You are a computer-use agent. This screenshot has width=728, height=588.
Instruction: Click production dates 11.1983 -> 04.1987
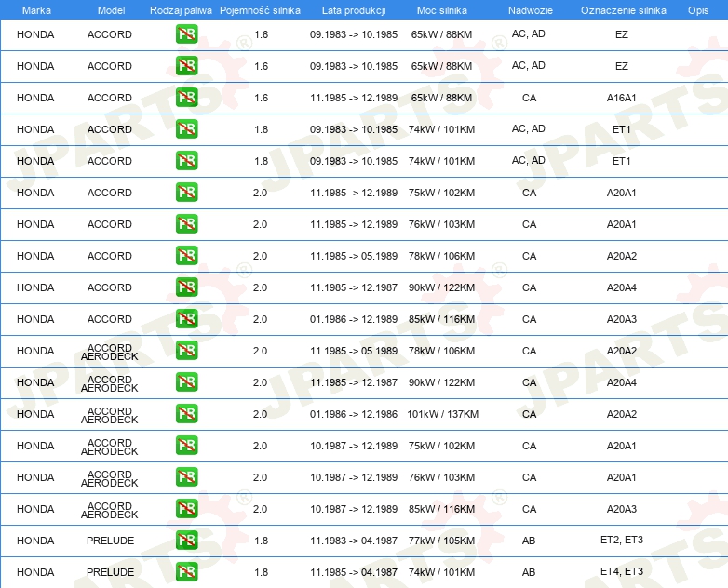click(354, 541)
